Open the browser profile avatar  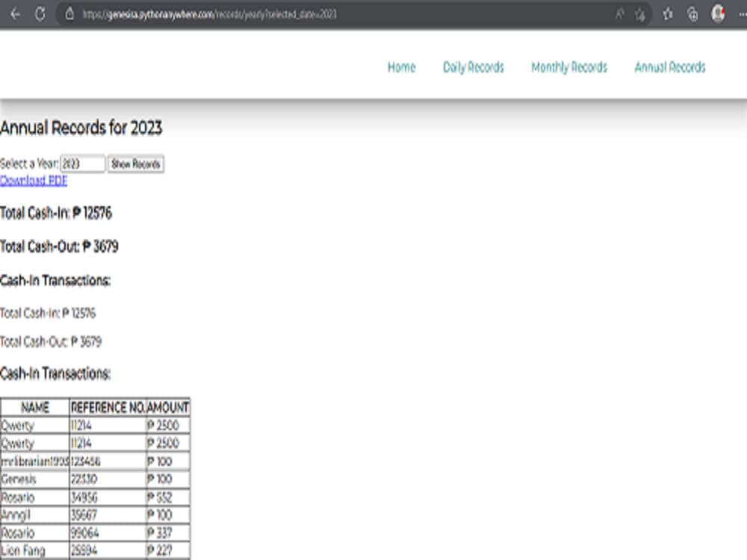point(718,13)
